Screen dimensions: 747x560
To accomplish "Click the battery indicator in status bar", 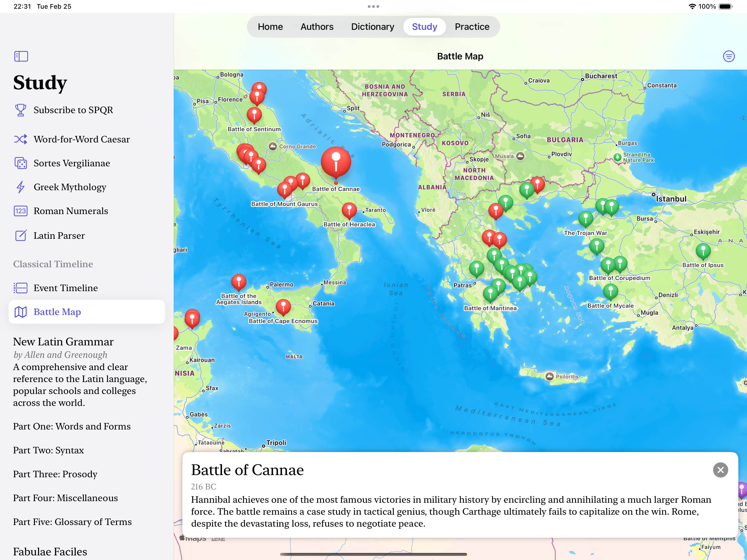I will pos(725,7).
